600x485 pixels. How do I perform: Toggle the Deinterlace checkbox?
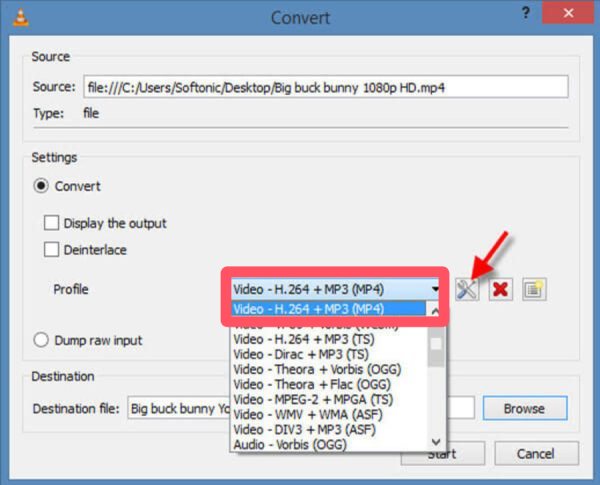pyautogui.click(x=52, y=250)
